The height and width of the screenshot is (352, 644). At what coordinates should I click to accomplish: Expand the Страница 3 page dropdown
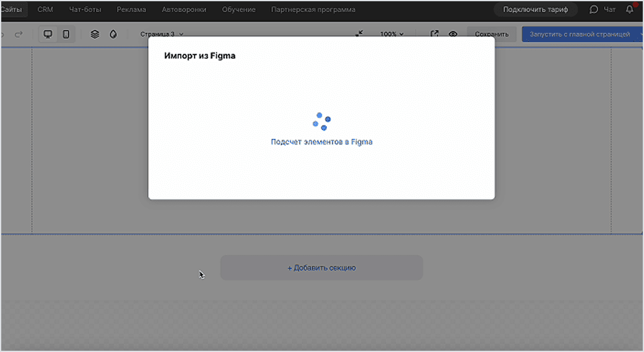pyautogui.click(x=162, y=34)
